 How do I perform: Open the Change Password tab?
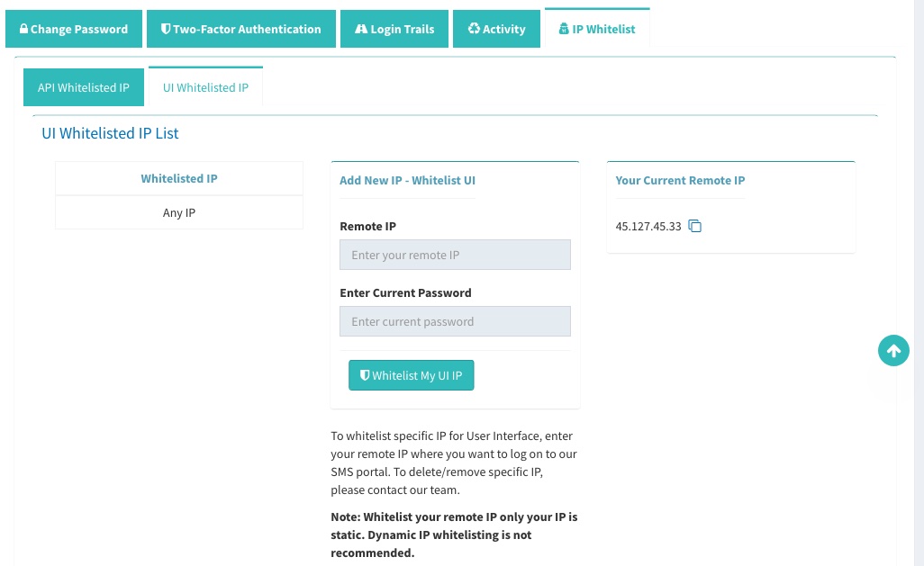tap(74, 29)
